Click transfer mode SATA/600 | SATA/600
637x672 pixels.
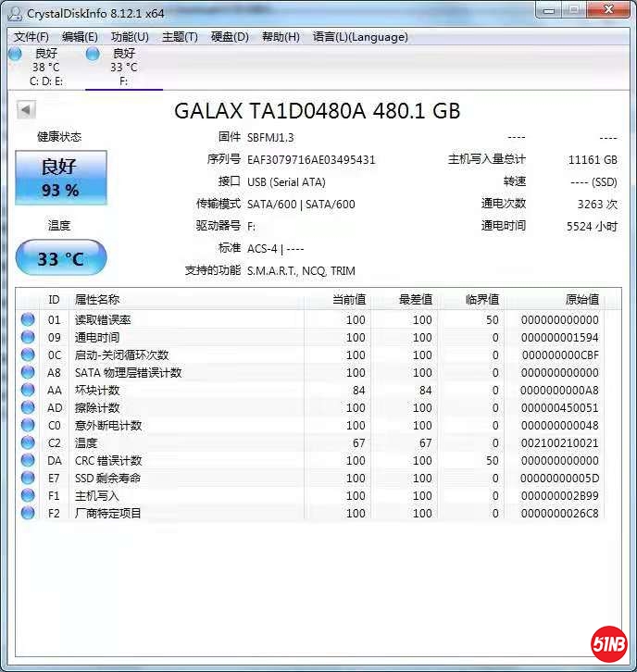pos(301,205)
